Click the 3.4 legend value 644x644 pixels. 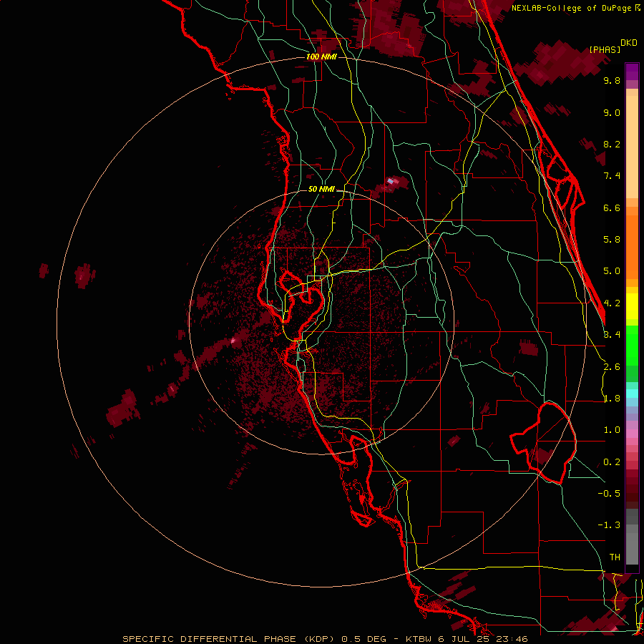click(612, 335)
